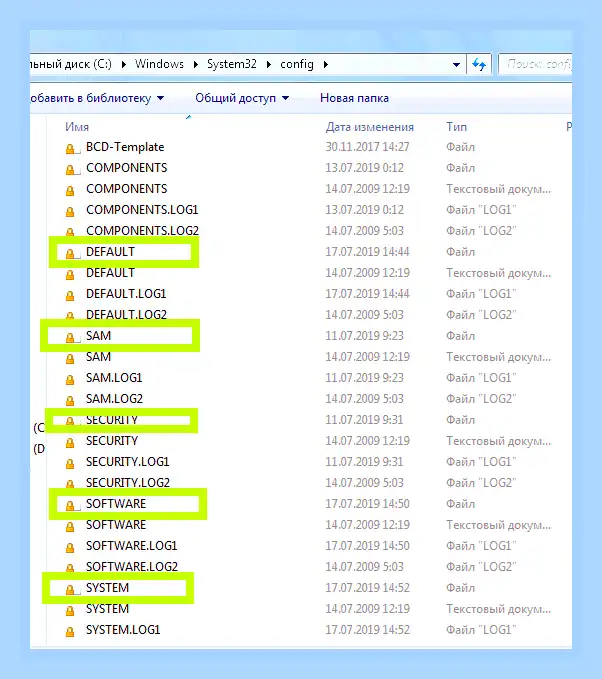Click type 'Текстовый докум...' in COMPONENTS row
The image size is (602, 679).
point(498,189)
